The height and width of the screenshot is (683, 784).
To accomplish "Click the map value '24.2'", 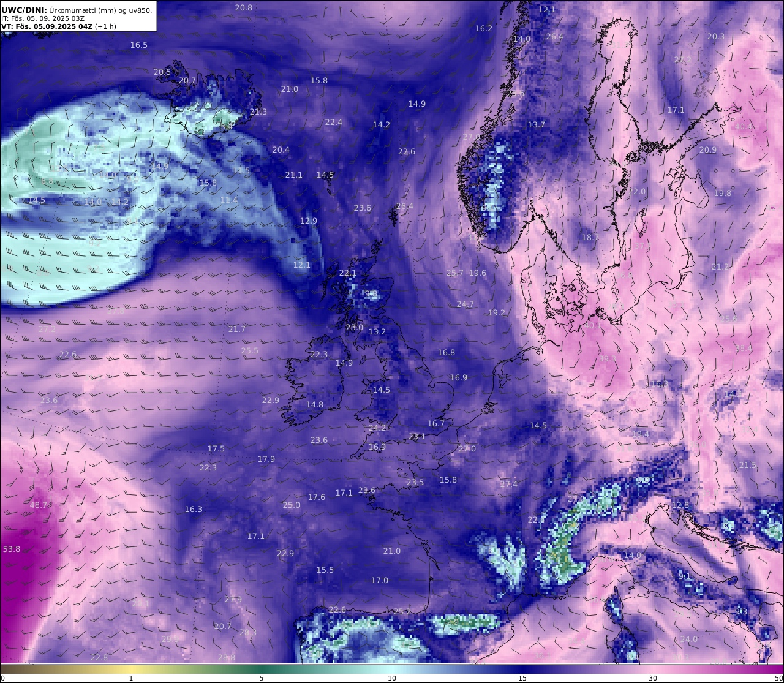I will point(377,428).
